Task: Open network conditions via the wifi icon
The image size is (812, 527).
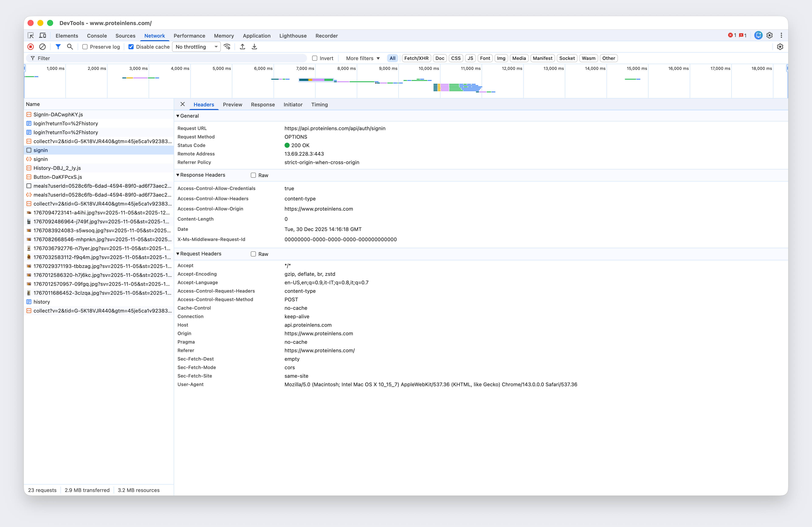Action: tap(227, 47)
